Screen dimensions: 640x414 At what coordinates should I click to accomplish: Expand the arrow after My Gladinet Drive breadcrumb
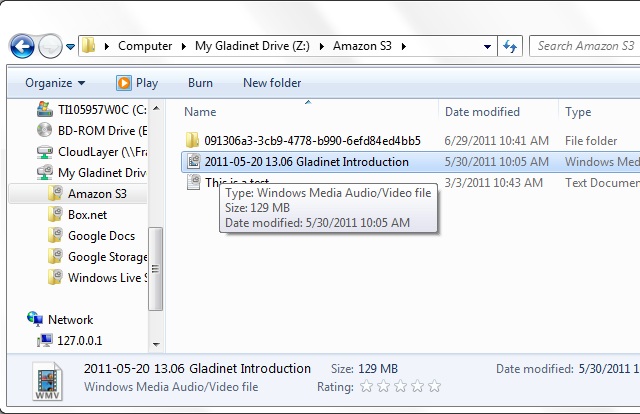(x=322, y=47)
